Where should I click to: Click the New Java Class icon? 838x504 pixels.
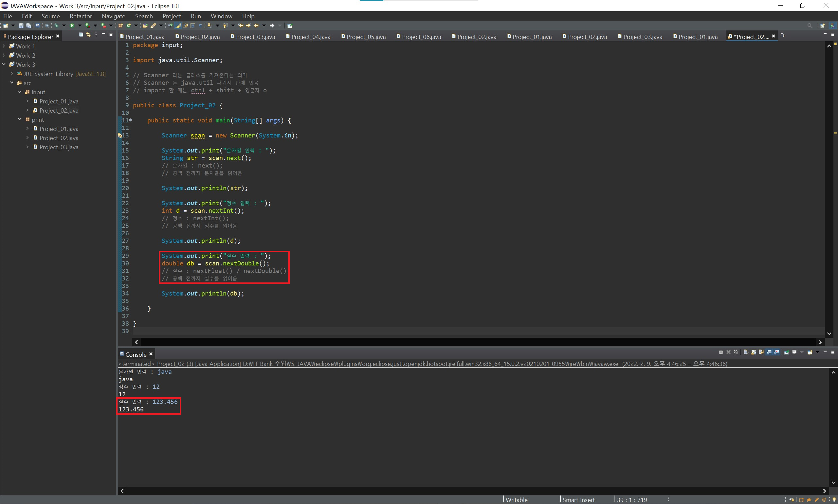(x=129, y=26)
